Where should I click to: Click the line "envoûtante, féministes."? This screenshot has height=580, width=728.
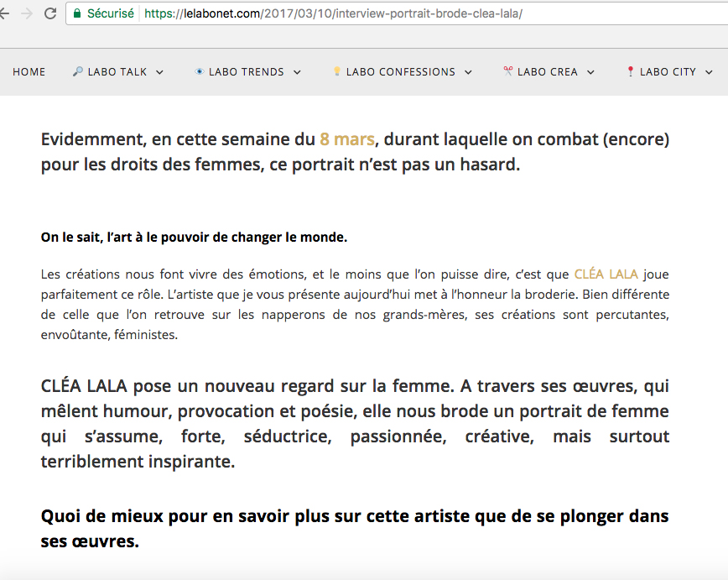pos(109,335)
